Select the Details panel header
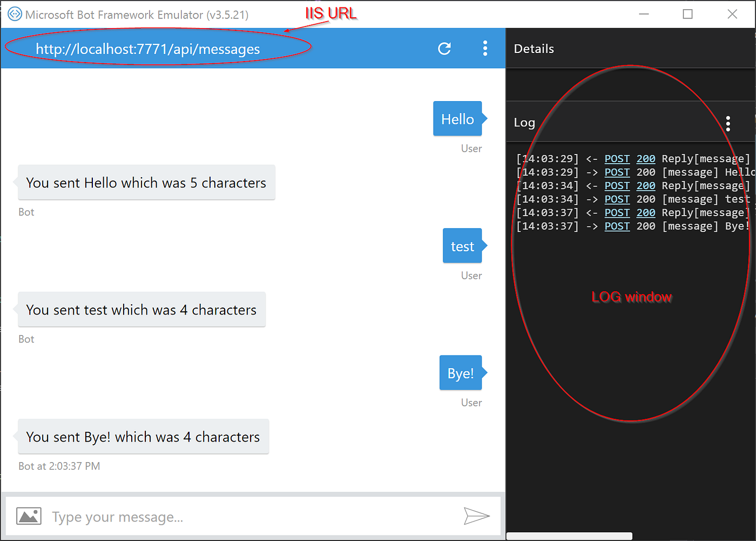Viewport: 756px width, 541px height. (534, 49)
